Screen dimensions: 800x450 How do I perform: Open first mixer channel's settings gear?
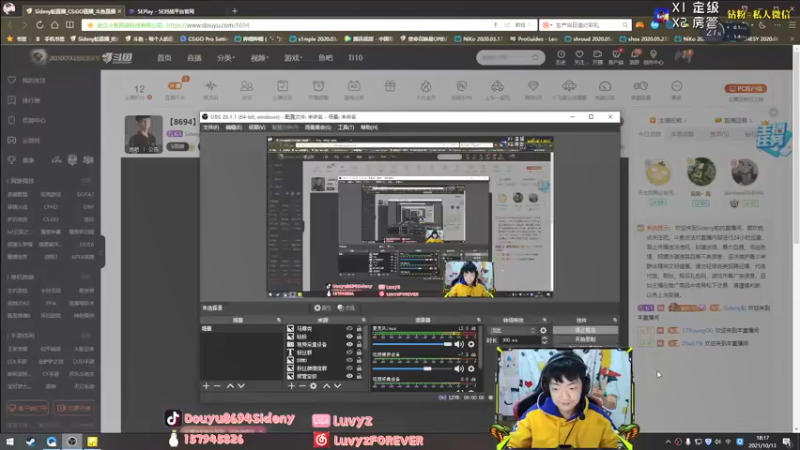pyautogui.click(x=471, y=344)
